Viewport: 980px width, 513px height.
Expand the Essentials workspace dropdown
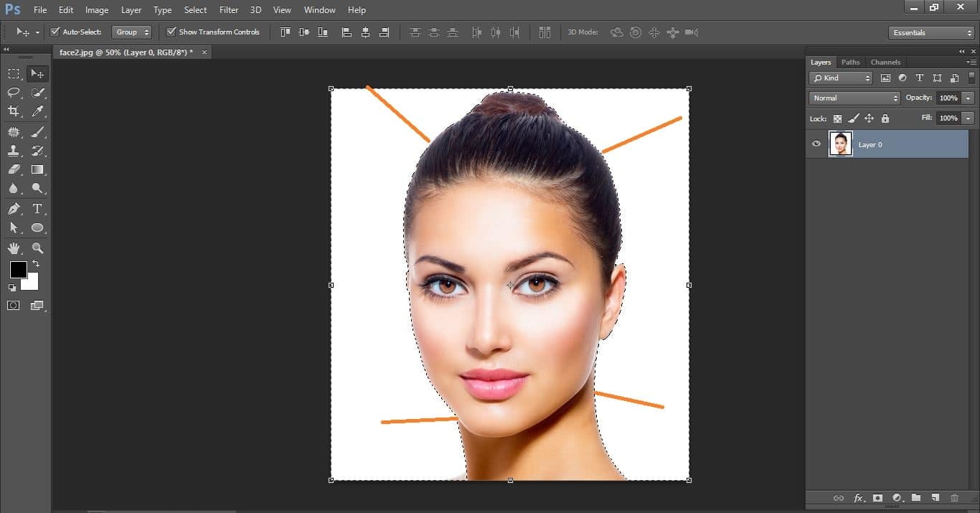pyautogui.click(x=931, y=33)
